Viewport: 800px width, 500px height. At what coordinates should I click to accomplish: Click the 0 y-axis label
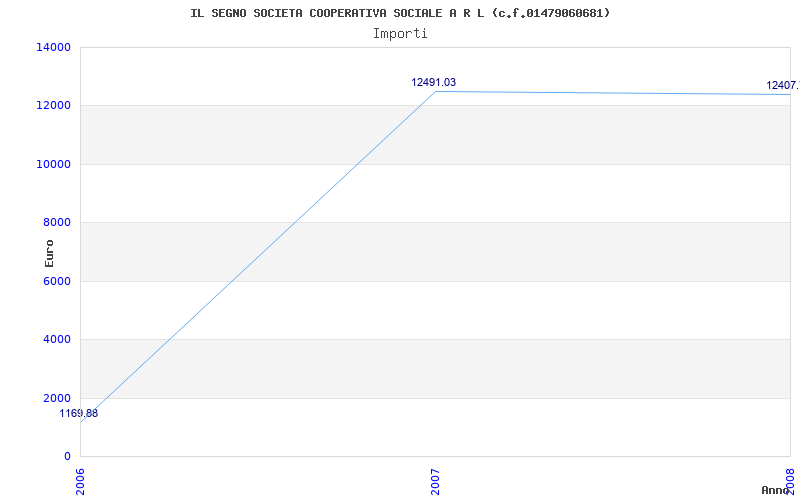[67, 456]
